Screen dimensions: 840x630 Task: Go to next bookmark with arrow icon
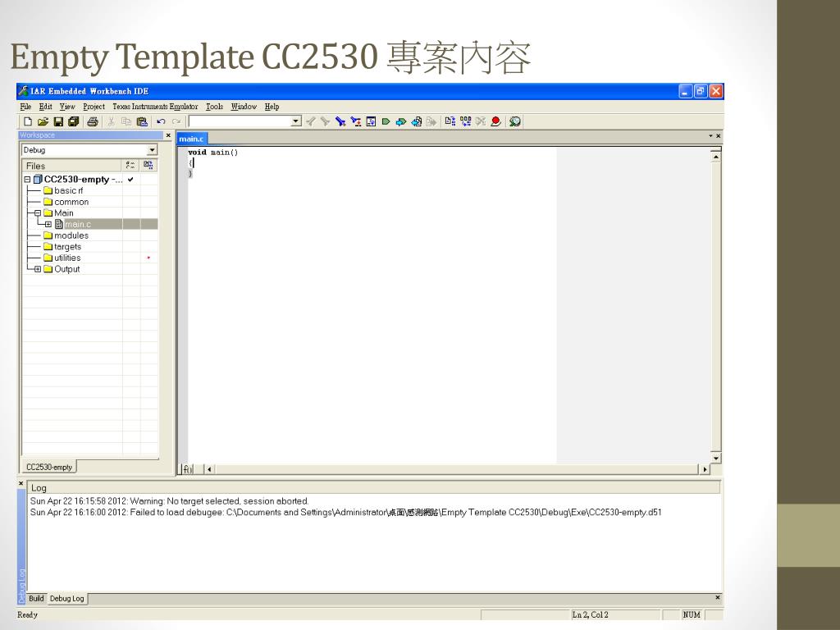pos(400,121)
